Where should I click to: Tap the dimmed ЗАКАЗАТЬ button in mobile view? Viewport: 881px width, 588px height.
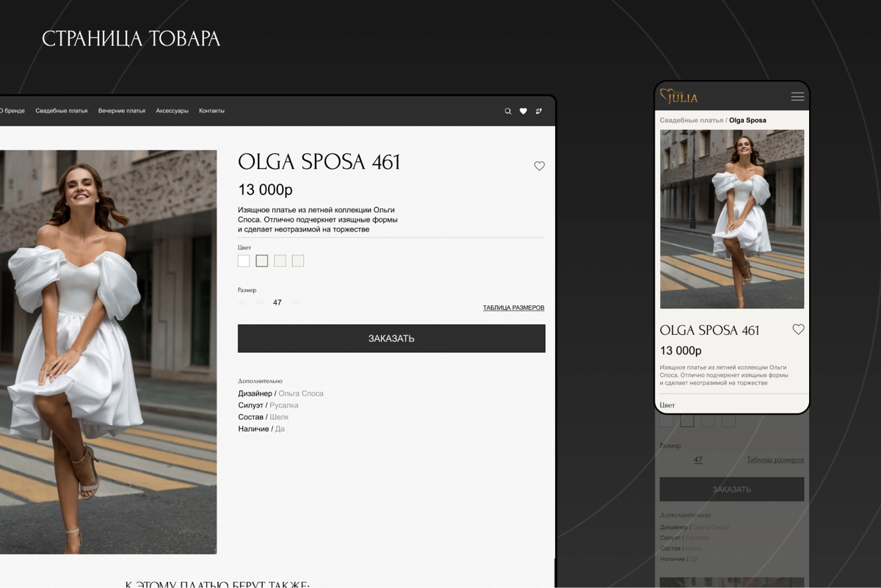point(732,489)
